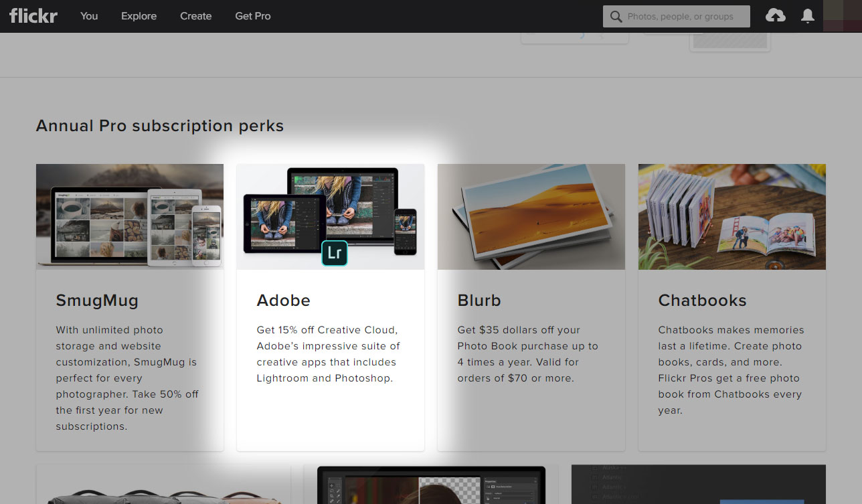Click the Lightroom Lr icon in the Adobe card
862x504 pixels.
pos(335,254)
